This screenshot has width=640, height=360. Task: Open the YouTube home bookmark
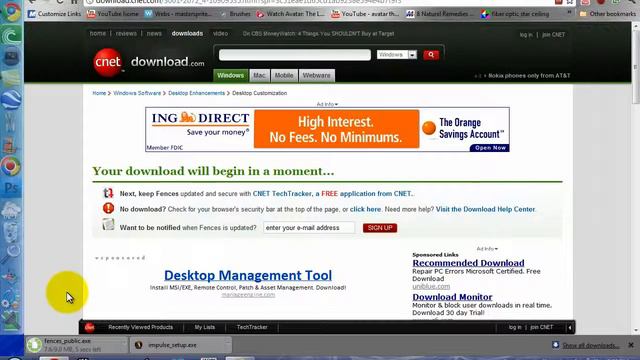[113, 14]
